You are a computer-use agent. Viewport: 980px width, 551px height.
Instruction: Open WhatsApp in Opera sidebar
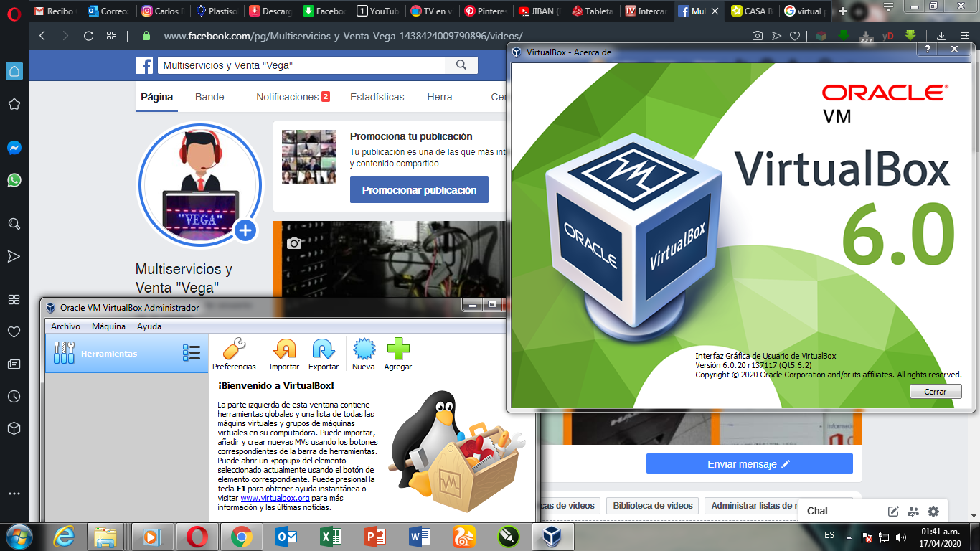pyautogui.click(x=14, y=180)
